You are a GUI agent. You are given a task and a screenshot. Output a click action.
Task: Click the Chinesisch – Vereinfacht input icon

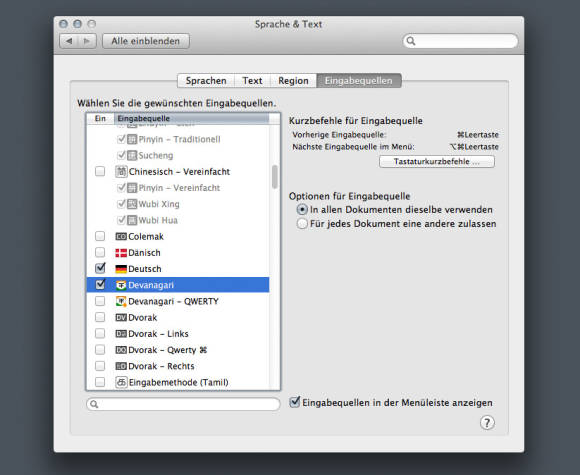pos(121,172)
